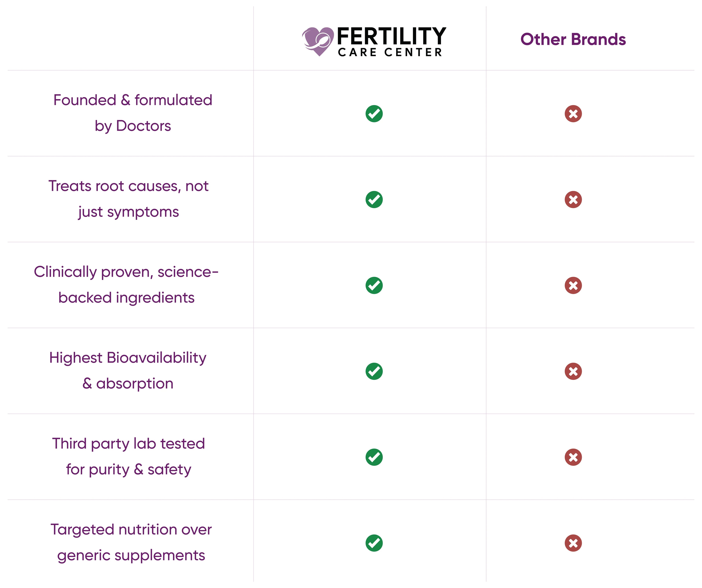Click green checkmark for Third party lab tested

click(374, 457)
